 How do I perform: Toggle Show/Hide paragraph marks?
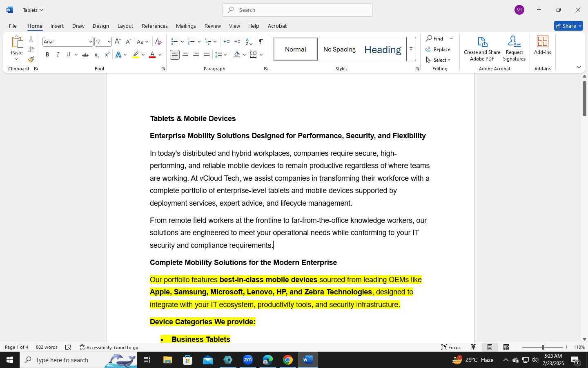pyautogui.click(x=261, y=42)
